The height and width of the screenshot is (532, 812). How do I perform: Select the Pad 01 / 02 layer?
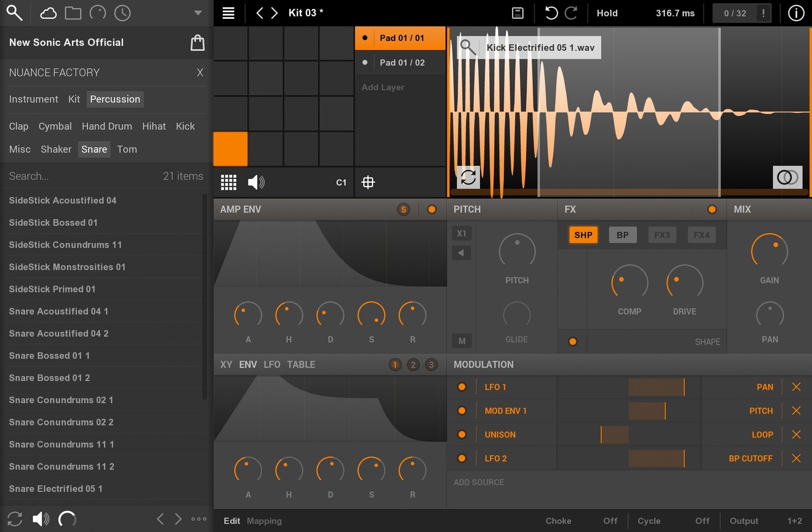point(400,63)
